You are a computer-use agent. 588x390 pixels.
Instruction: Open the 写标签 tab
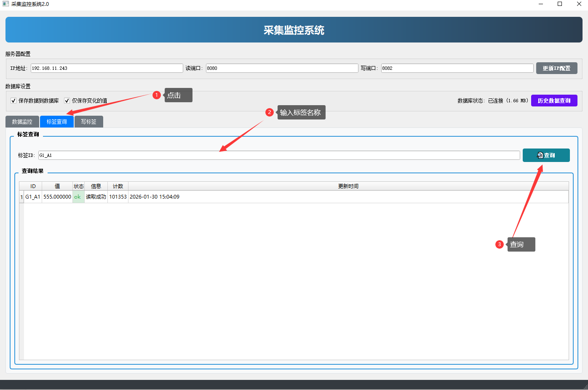tap(88, 122)
